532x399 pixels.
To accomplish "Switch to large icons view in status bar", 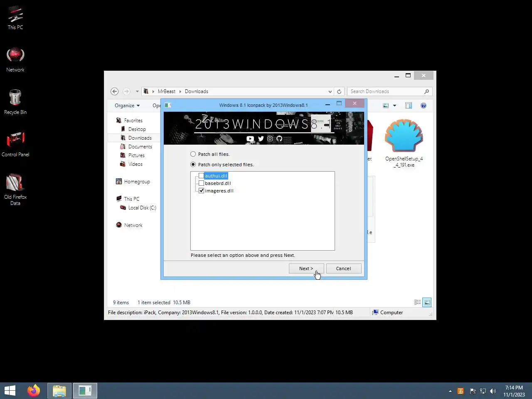I will pos(427,303).
